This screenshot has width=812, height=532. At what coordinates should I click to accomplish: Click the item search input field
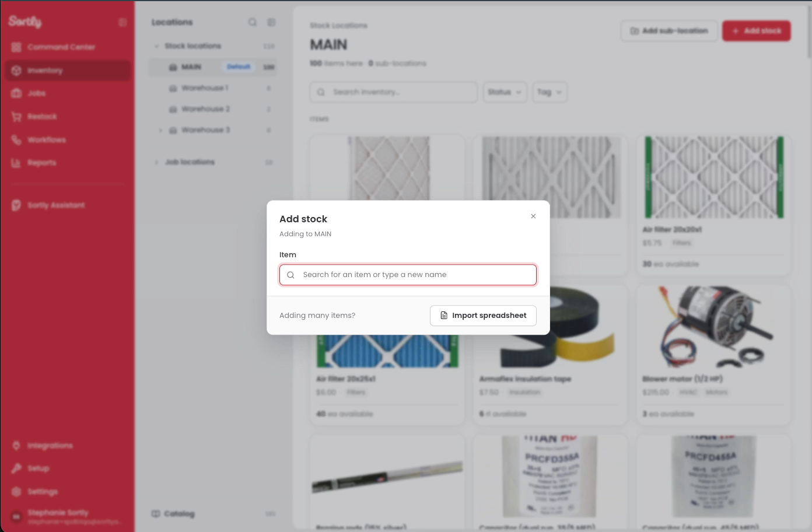(408, 275)
